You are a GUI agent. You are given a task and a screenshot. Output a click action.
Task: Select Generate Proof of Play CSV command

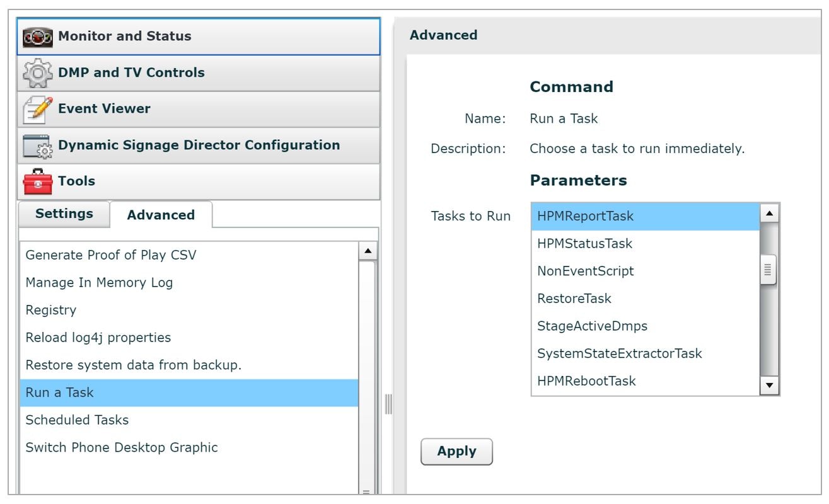tap(189, 255)
